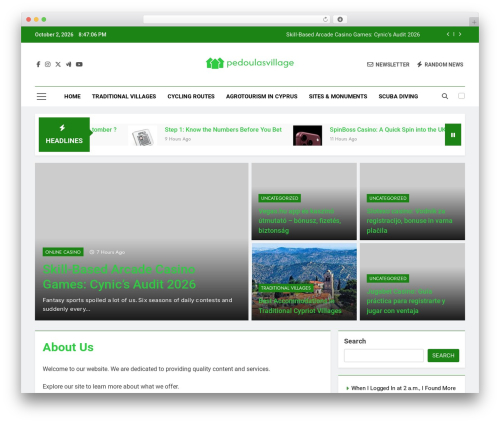Viewport: 500px width, 423px height.
Task: Go to Home menu item
Action: click(x=72, y=96)
